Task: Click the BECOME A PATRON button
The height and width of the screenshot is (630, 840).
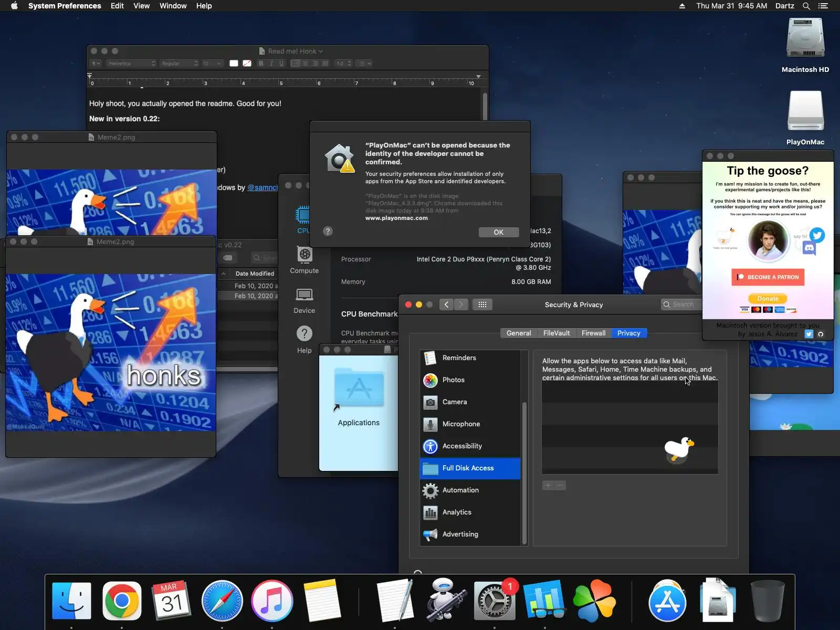Action: pyautogui.click(x=768, y=277)
